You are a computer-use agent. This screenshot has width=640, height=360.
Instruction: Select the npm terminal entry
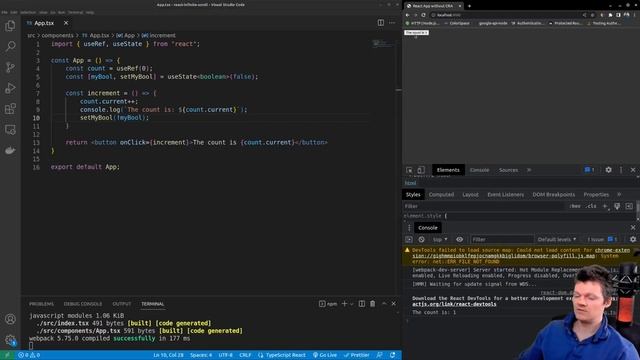pyautogui.click(x=328, y=304)
